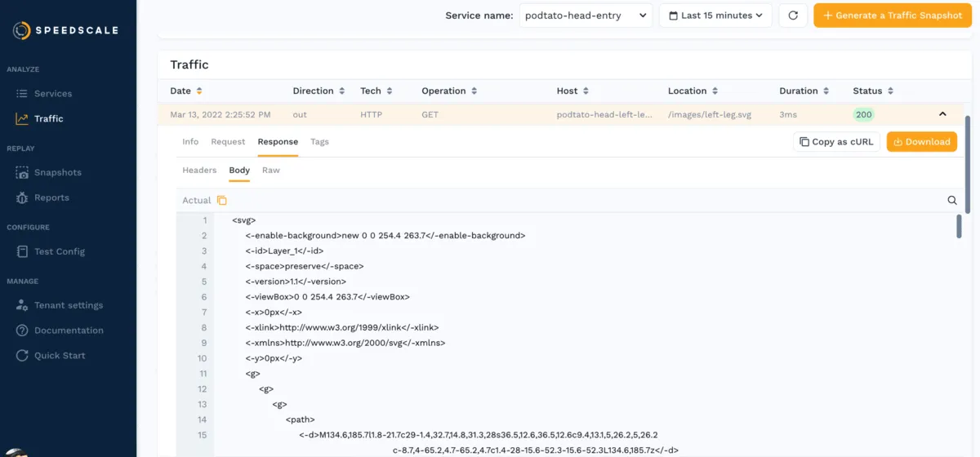Click line number 15 in gutter
Viewport: 980px width, 457px height.
click(202, 435)
